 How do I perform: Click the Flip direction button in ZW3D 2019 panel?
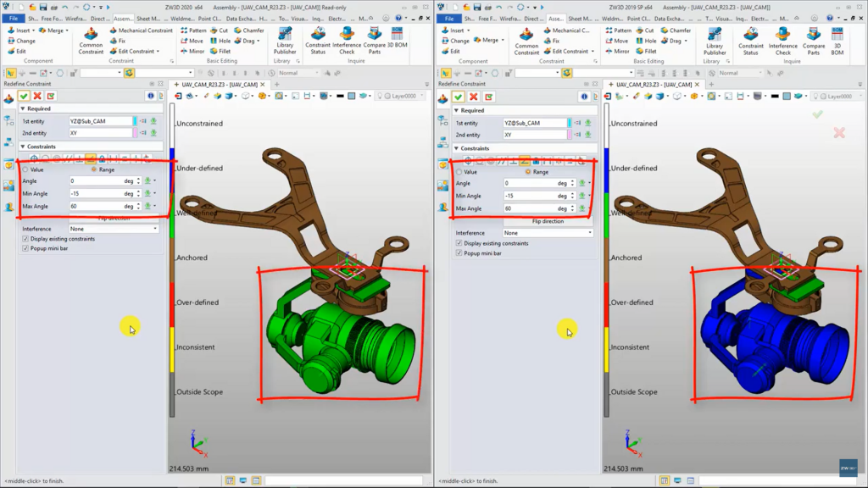[547, 221]
